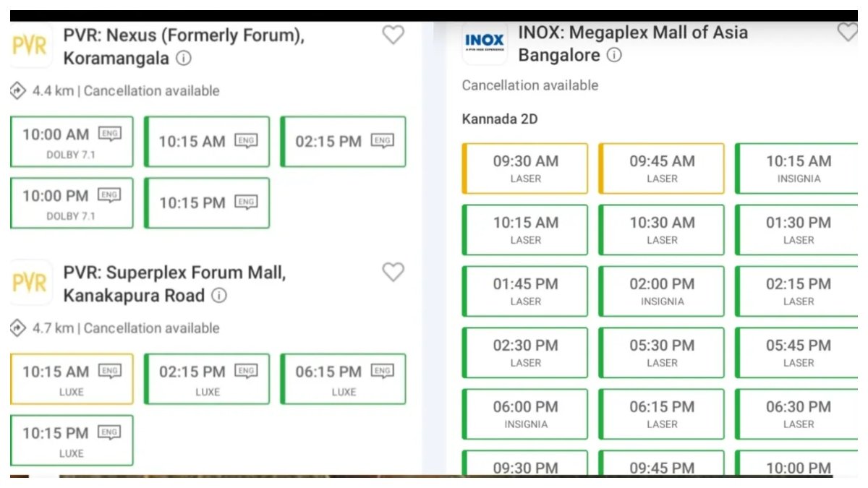This screenshot has height=488, width=868.
Task: Select 10:15 PM LUXE show at PVR Superplex
Action: [72, 440]
